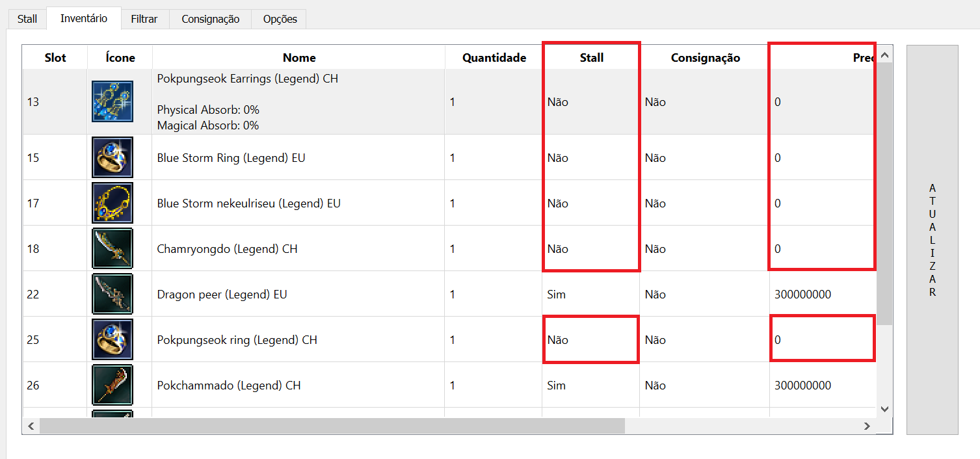980x459 pixels.
Task: Click the Blue Storm Ring icon in slot 15
Action: (x=113, y=157)
